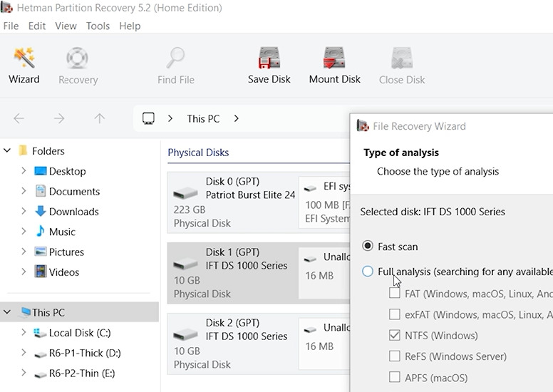553x392 pixels.
Task: Go back with left arrow
Action: coord(19,118)
